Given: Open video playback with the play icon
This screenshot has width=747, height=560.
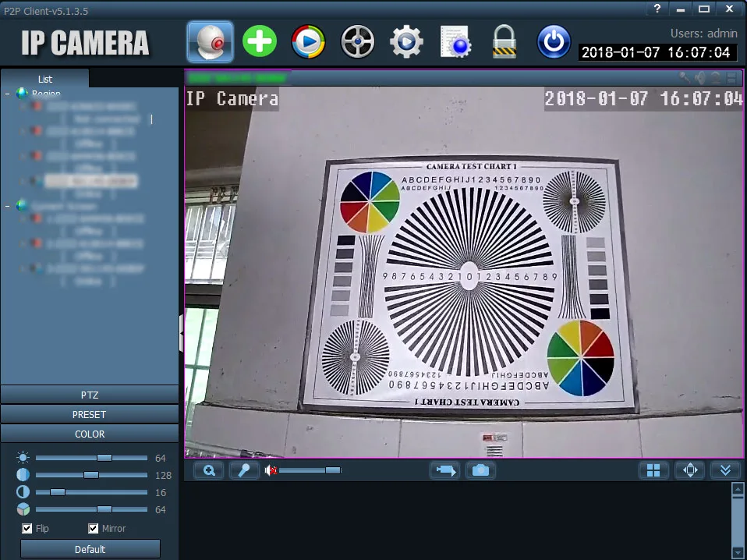Looking at the screenshot, I should (308, 41).
